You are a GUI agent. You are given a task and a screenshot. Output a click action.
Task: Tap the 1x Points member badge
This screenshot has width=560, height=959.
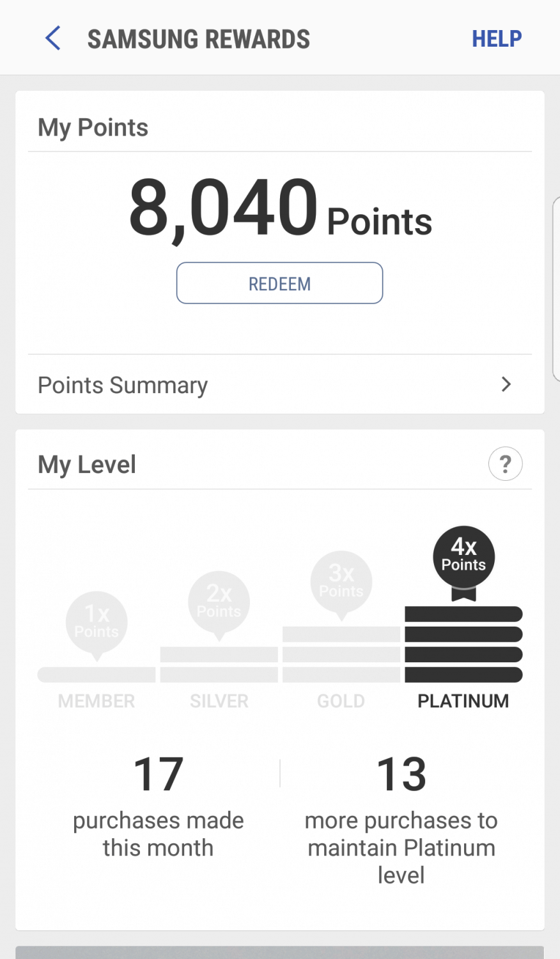point(97,623)
